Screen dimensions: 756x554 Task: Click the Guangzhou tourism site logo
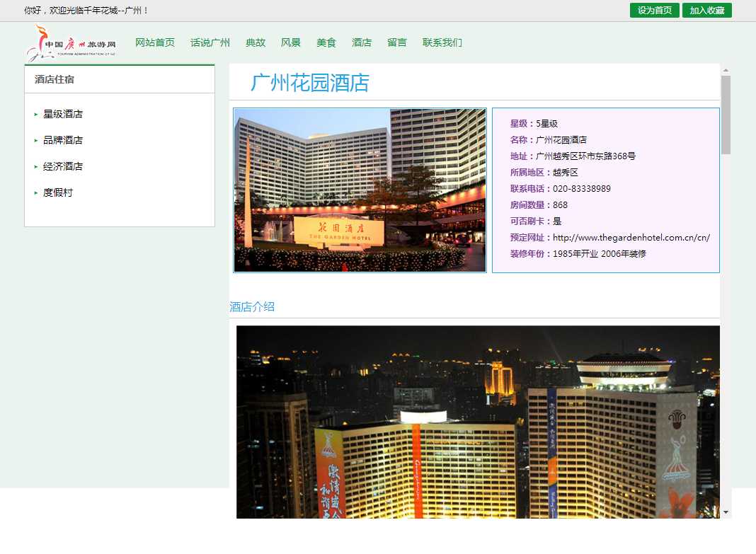click(71, 43)
